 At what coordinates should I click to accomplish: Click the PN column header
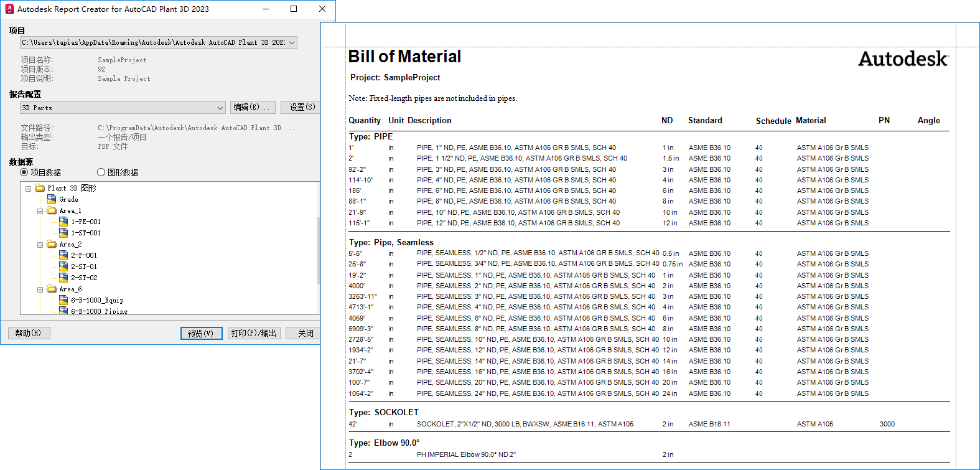click(884, 120)
